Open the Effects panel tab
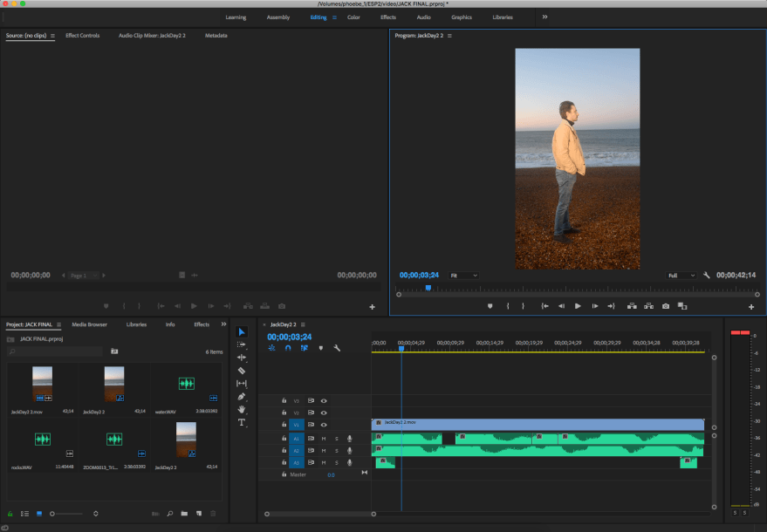 201,324
